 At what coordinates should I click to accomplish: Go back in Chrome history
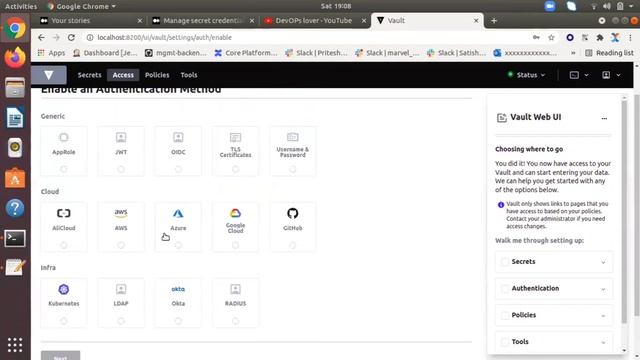[x=41, y=38]
